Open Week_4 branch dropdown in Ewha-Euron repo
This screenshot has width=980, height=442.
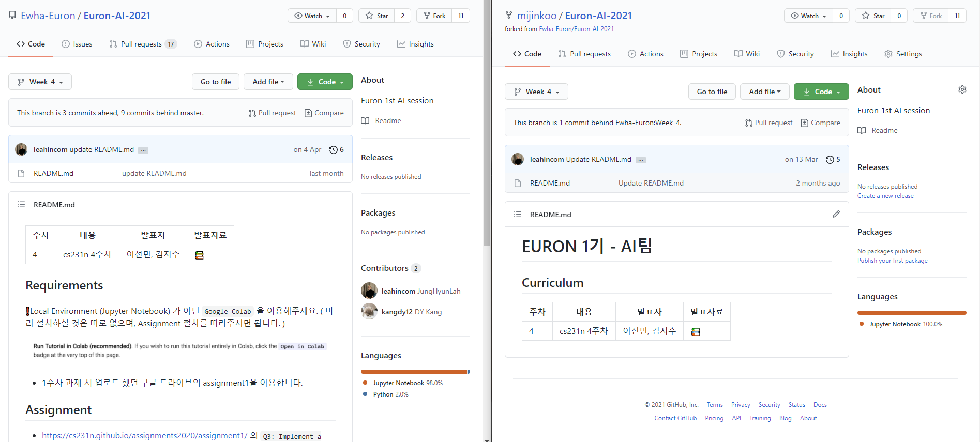(x=40, y=82)
